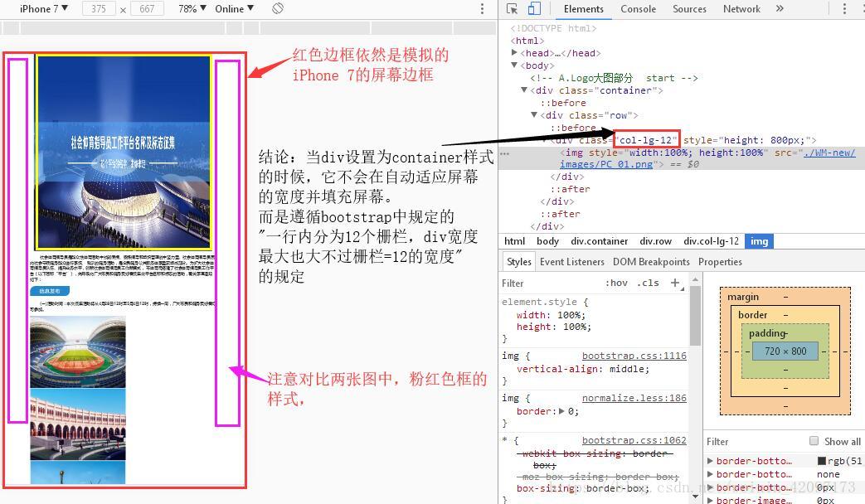The height and width of the screenshot is (504, 865).
Task: Select div.col-lg-12 in the breadcrumb bar
Action: coord(711,241)
